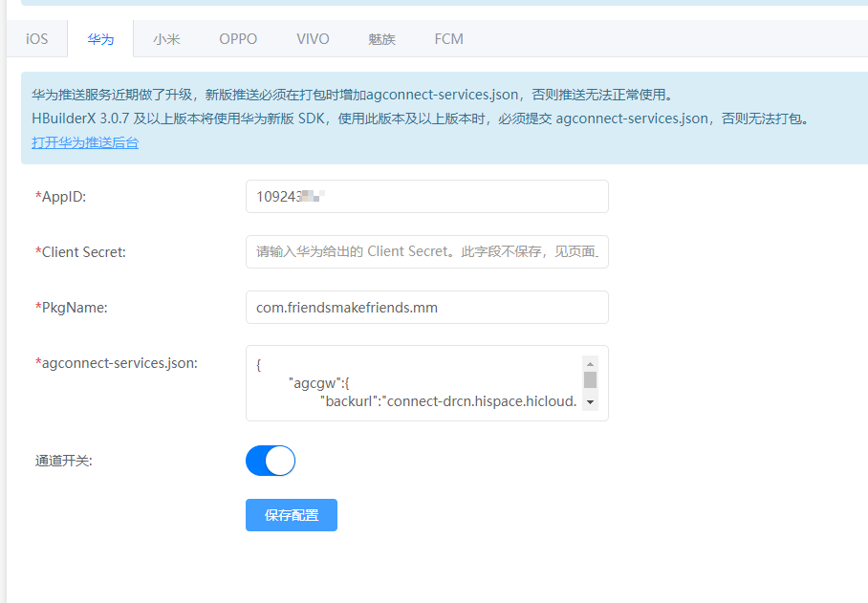
Task: Click the PkgName input field
Action: (x=426, y=307)
